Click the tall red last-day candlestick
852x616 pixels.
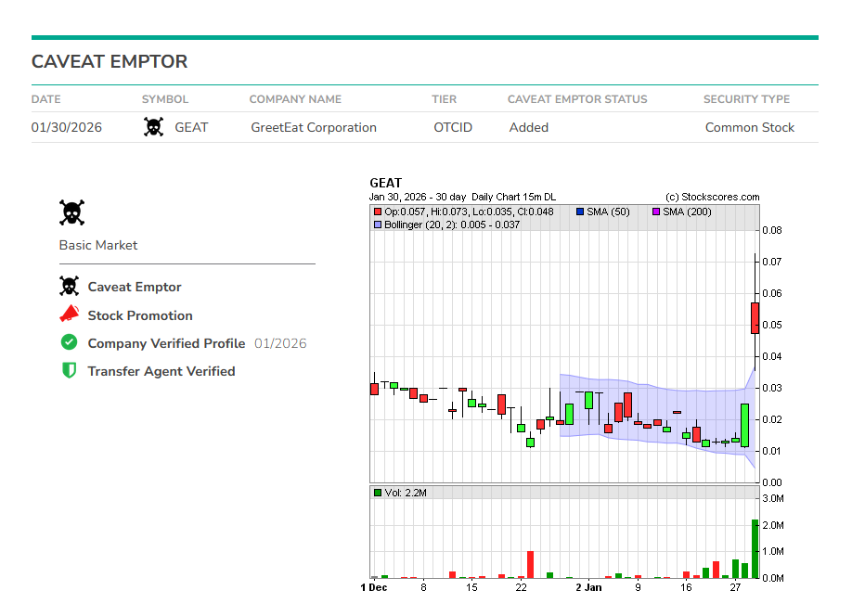pos(755,318)
